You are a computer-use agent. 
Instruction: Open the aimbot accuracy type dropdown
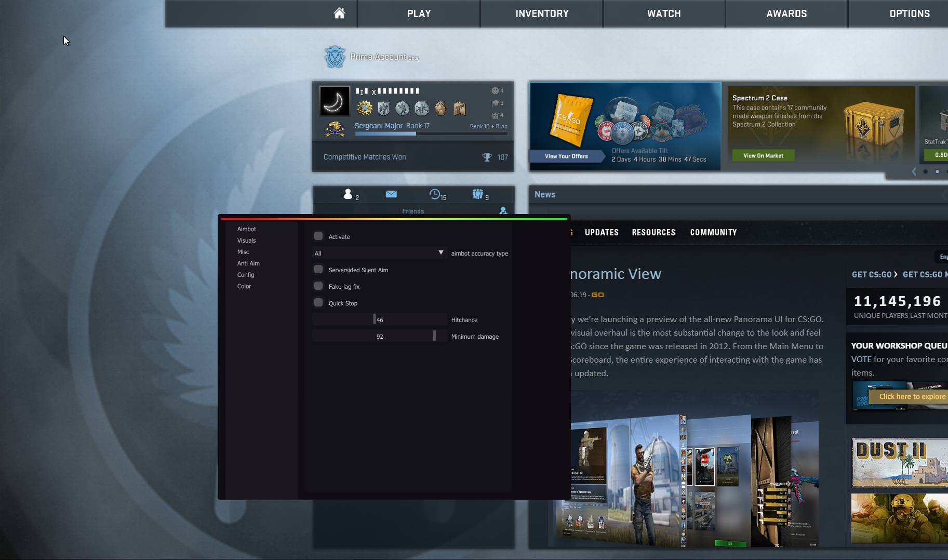click(x=379, y=253)
